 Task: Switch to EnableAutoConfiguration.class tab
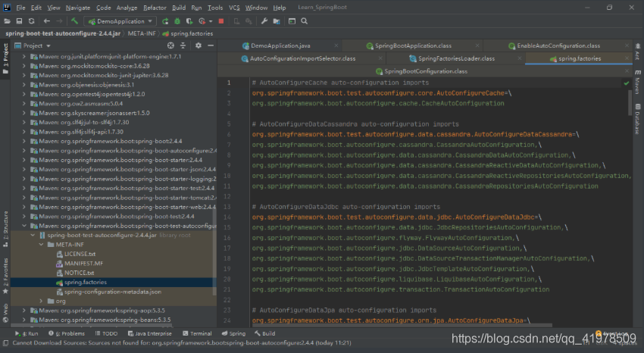(558, 45)
